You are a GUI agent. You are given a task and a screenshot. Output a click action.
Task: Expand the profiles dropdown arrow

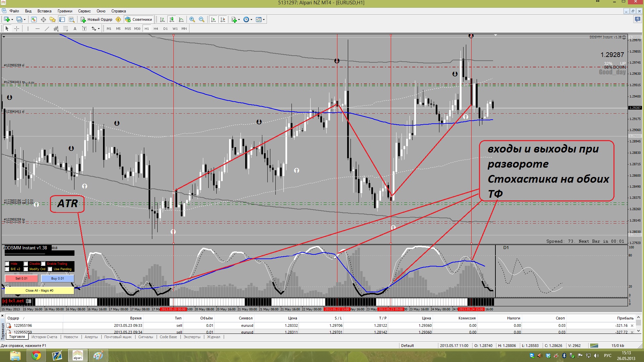24,19
